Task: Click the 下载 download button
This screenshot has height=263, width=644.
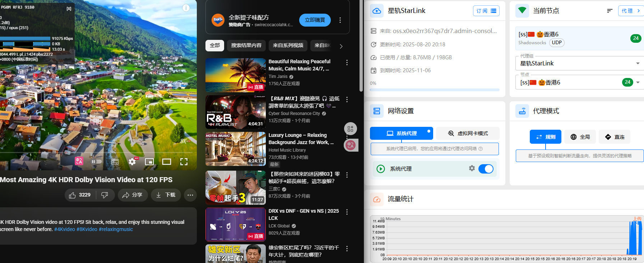Action: tap(166, 195)
